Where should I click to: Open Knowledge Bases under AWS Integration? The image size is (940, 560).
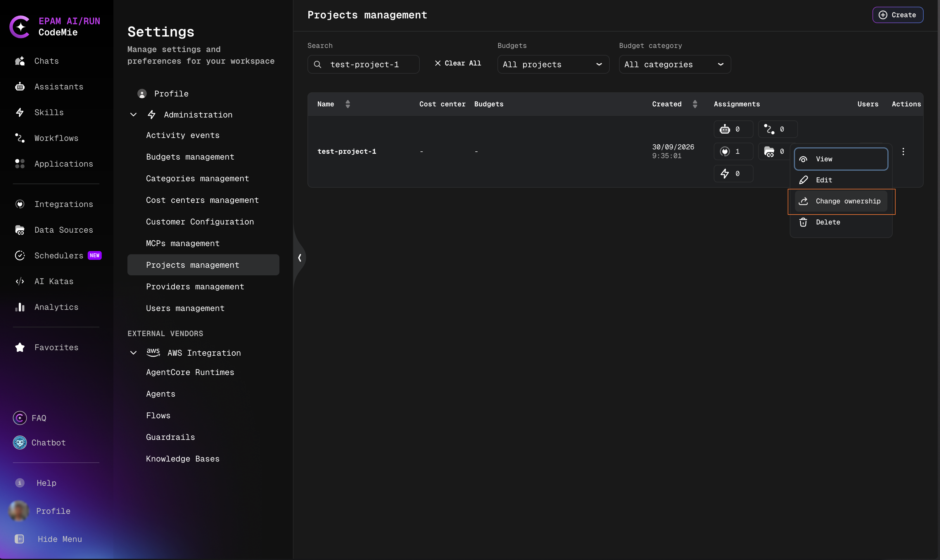point(203,459)
